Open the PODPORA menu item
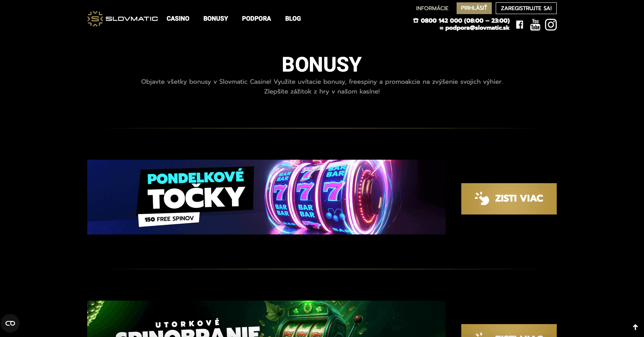 click(x=256, y=18)
